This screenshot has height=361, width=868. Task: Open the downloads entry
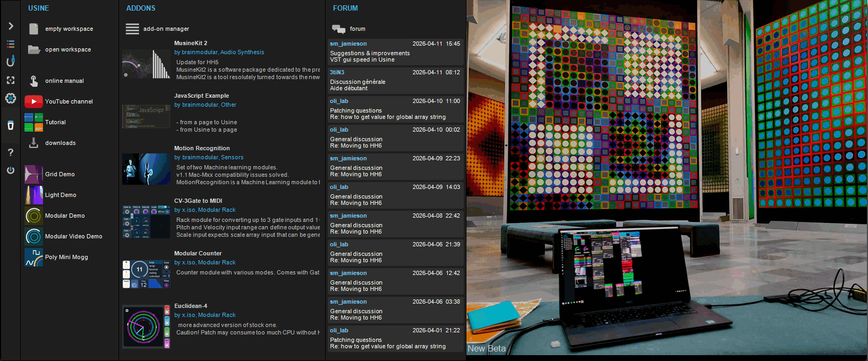[61, 143]
